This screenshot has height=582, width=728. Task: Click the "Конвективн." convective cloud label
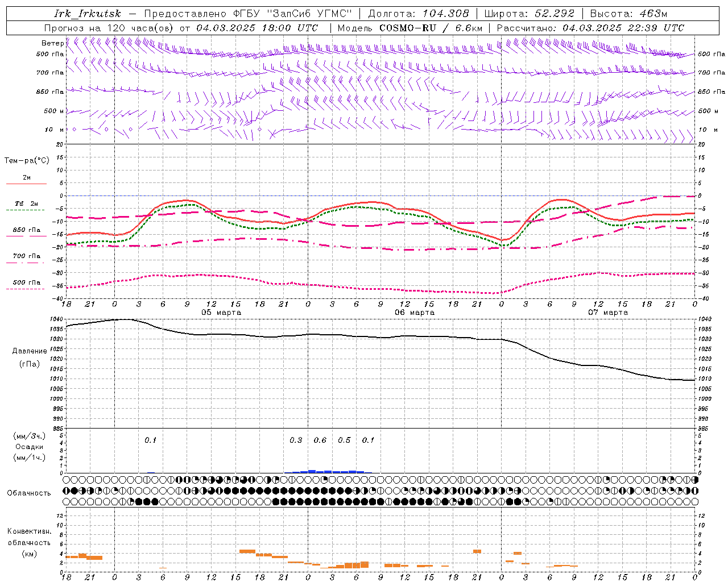[x=29, y=532]
